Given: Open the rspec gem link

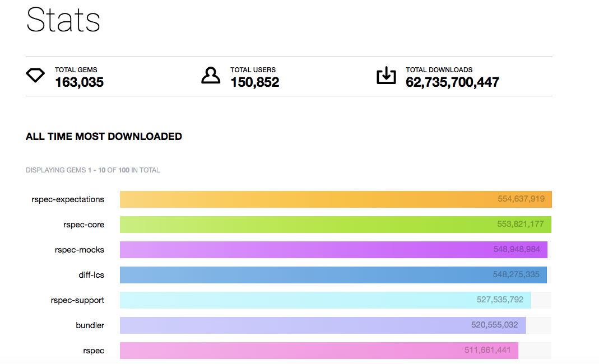Looking at the screenshot, I should click(94, 351).
